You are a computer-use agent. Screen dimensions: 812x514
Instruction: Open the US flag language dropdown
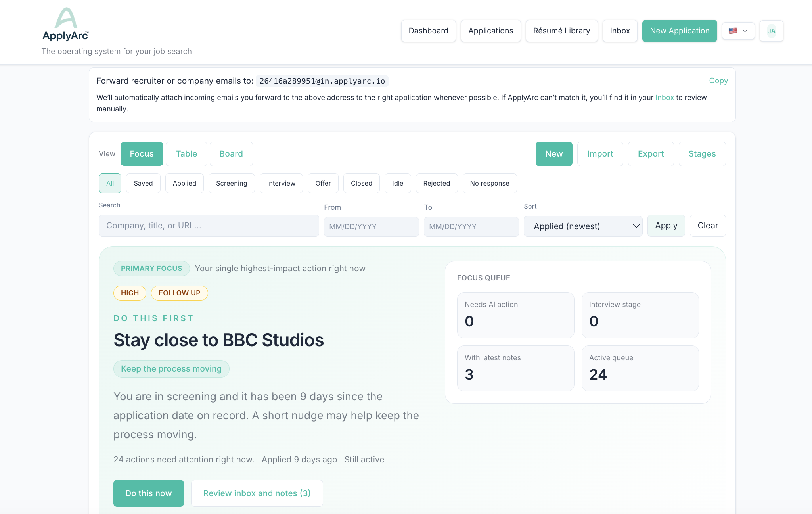pos(738,31)
